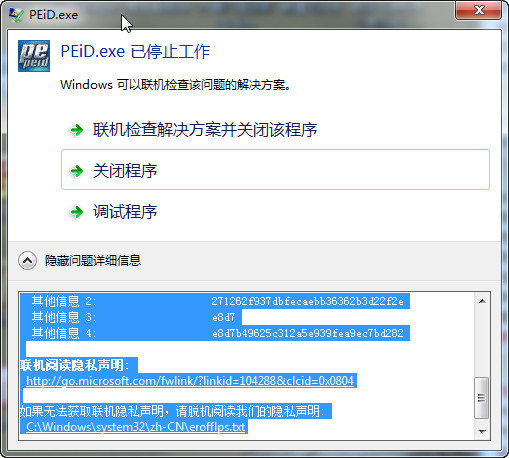Viewport: 509px width, 458px height.
Task: Click 隐藏问题详细信息 label
Action: 93,260
